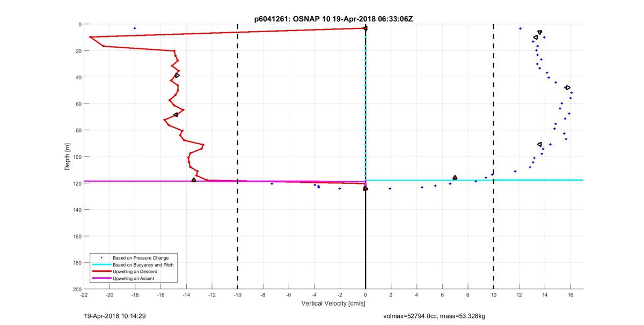The height and width of the screenshot is (325, 644).
Task: Select the Depth [m] axis label
Action: point(68,157)
